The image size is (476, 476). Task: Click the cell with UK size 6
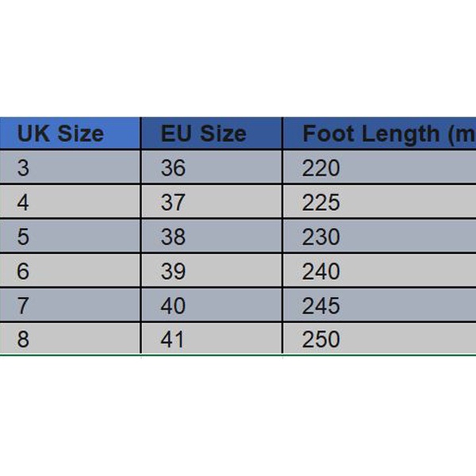70,271
